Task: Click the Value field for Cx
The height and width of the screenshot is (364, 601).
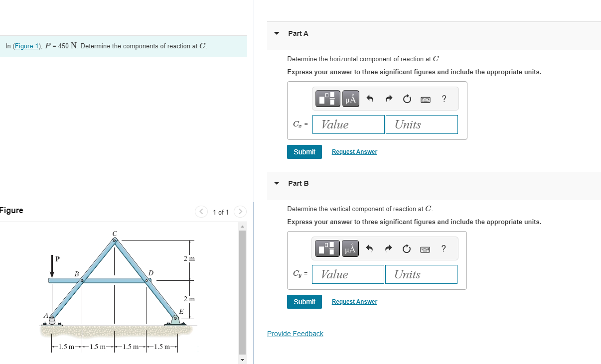Action: click(x=348, y=124)
